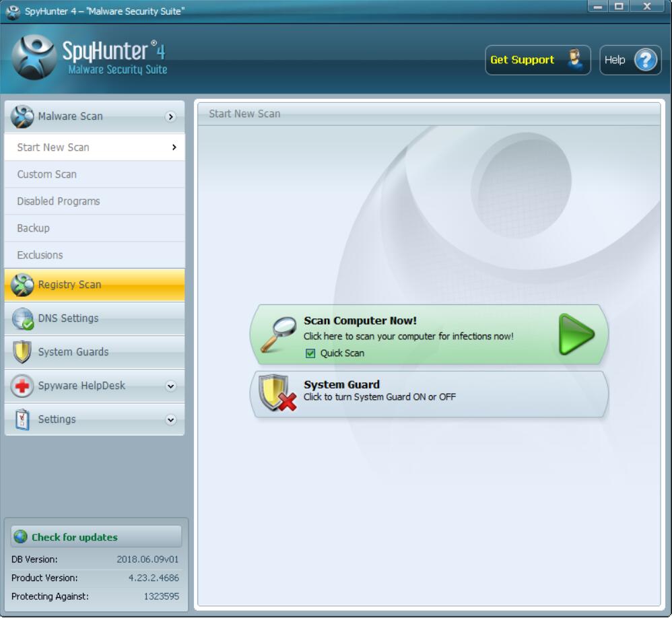Click the DB Version value 2018.06.09v01
Viewport: 672px width, 618px height.
147,559
